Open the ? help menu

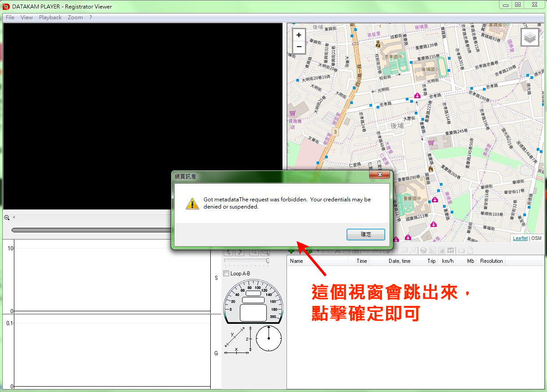[91, 17]
